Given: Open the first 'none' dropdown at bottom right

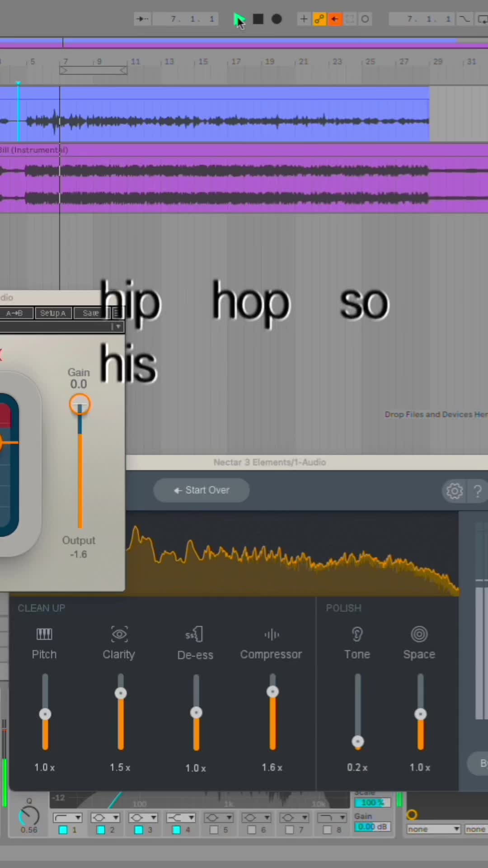Looking at the screenshot, I should click(433, 829).
